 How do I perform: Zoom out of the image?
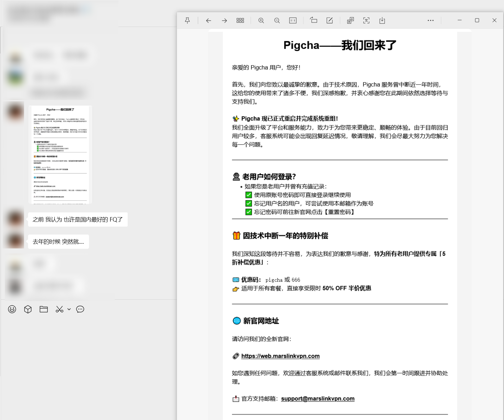(x=277, y=21)
